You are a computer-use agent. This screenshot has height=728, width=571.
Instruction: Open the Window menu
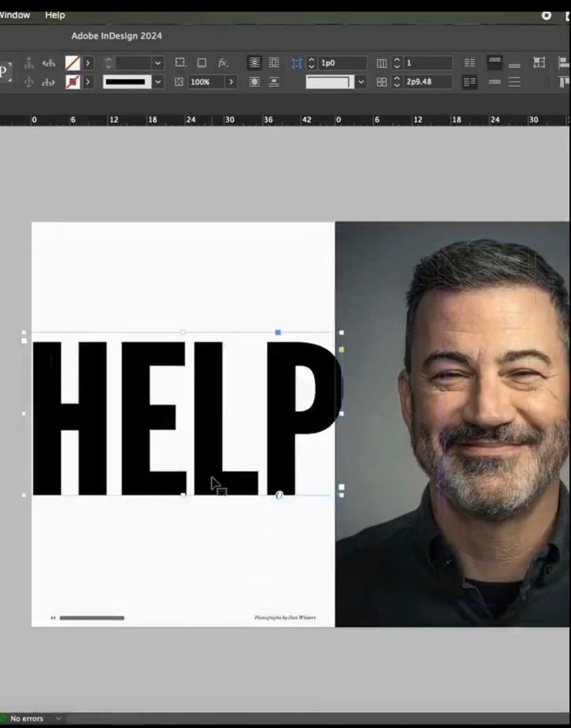[x=15, y=15]
